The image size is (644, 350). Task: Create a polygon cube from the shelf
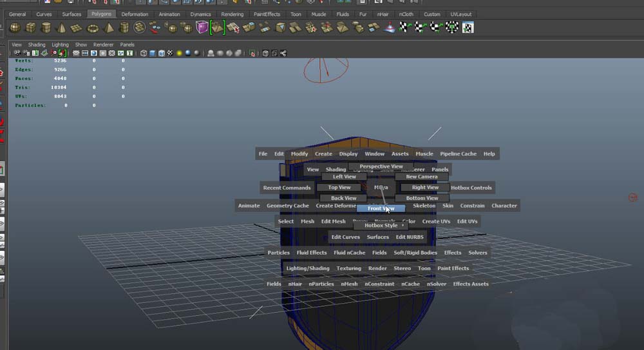click(x=30, y=28)
